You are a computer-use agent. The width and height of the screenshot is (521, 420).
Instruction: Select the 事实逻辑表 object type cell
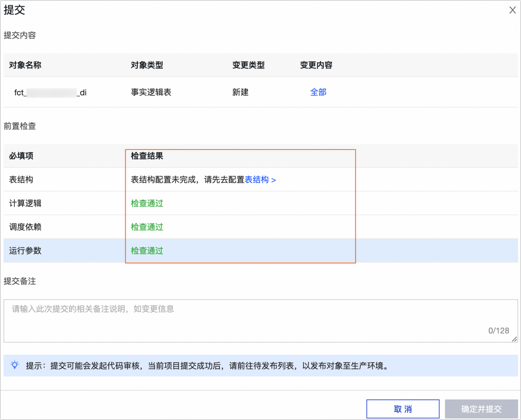(x=151, y=92)
